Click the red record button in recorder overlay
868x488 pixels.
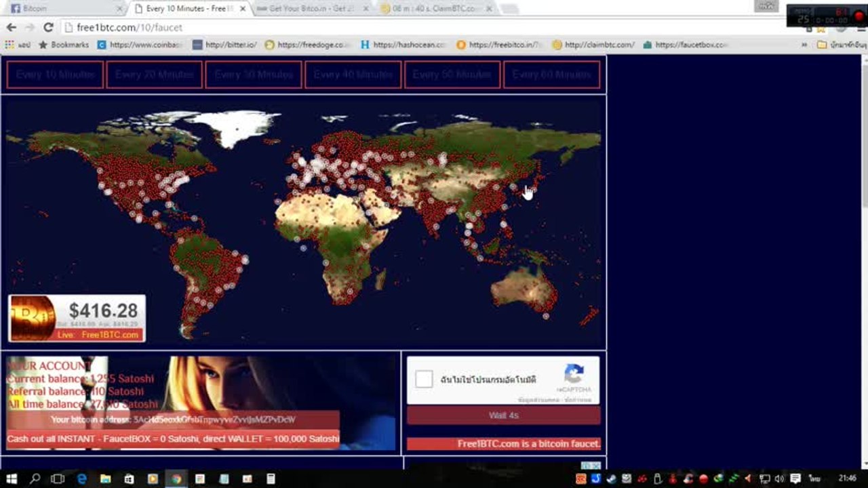[859, 17]
